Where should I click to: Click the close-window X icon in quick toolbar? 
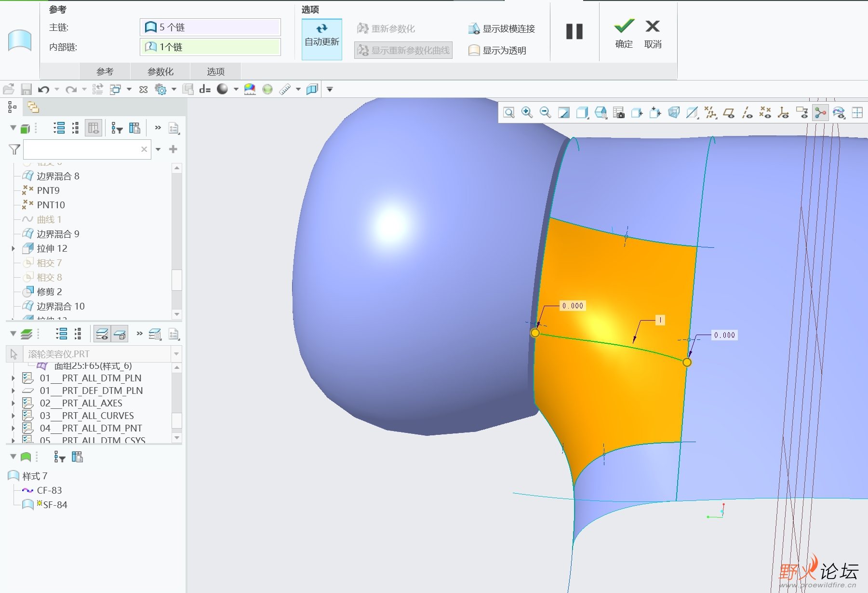point(143,89)
